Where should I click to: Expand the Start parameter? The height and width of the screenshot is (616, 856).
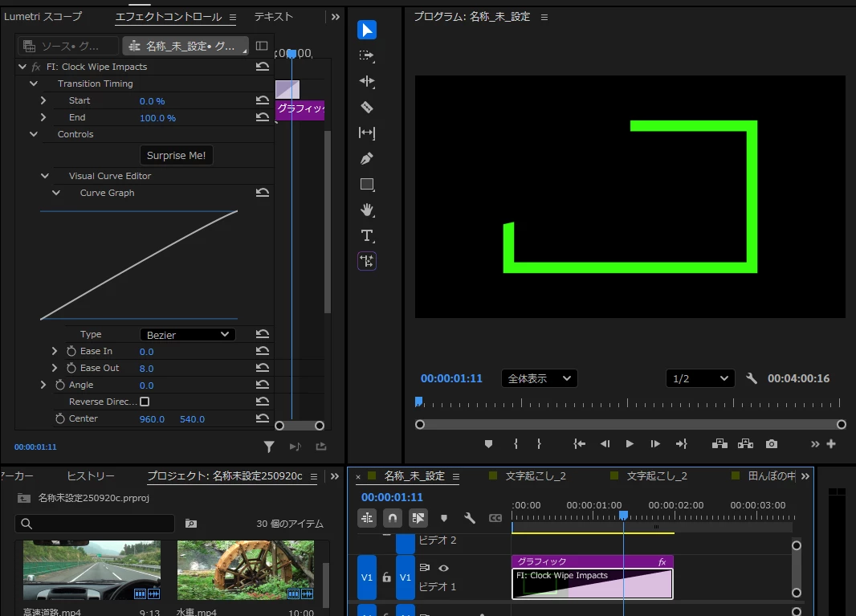43,100
